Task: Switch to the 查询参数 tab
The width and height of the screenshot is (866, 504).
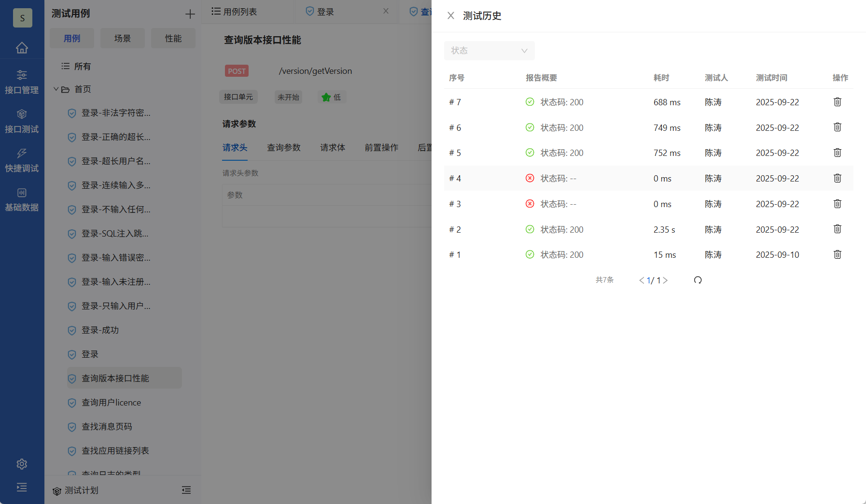Action: point(284,148)
